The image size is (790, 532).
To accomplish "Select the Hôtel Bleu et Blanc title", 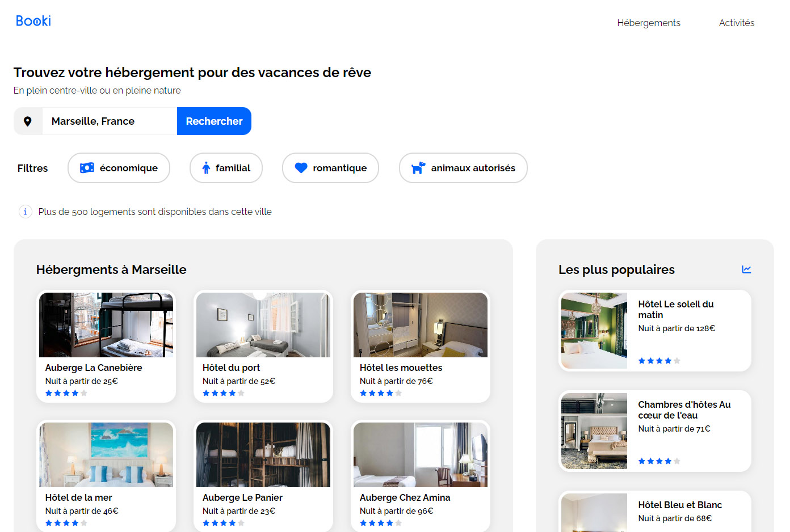I will [680, 505].
